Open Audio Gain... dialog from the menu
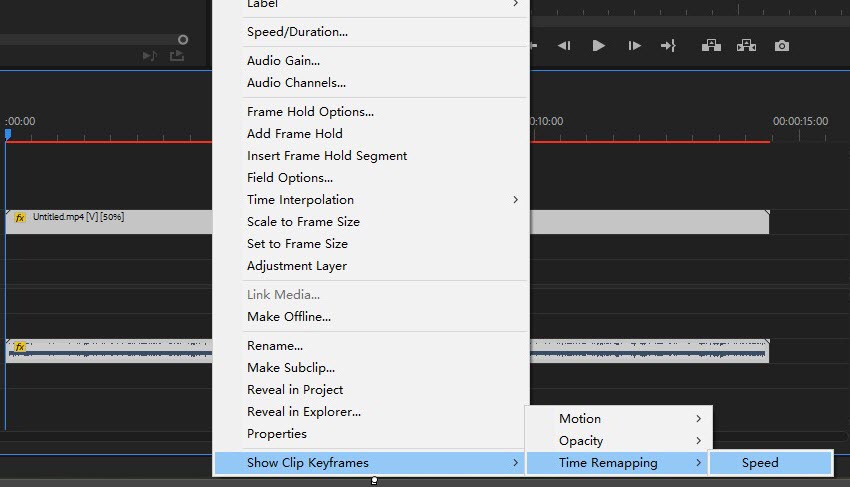 pyautogui.click(x=283, y=61)
